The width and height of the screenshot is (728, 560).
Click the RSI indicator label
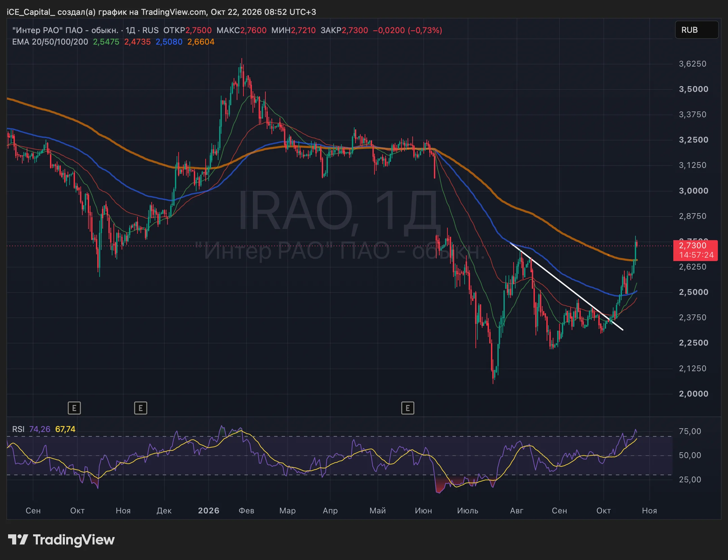tap(18, 429)
